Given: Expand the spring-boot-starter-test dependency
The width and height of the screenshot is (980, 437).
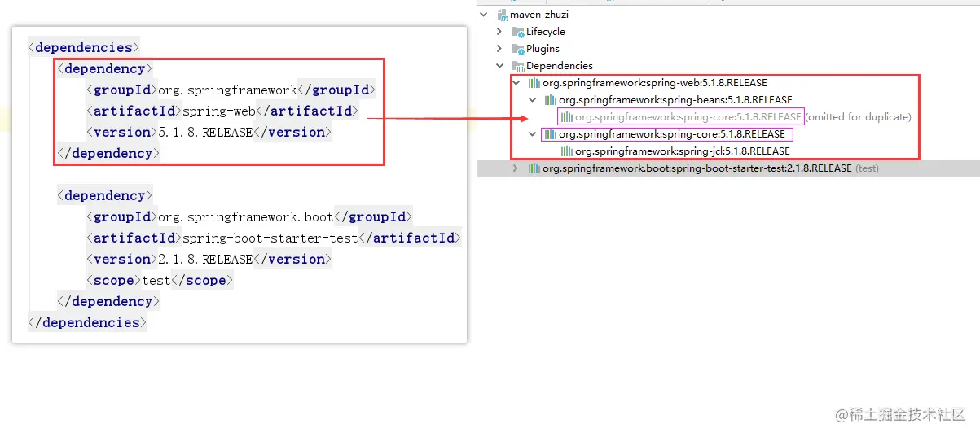Looking at the screenshot, I should pos(516,168).
